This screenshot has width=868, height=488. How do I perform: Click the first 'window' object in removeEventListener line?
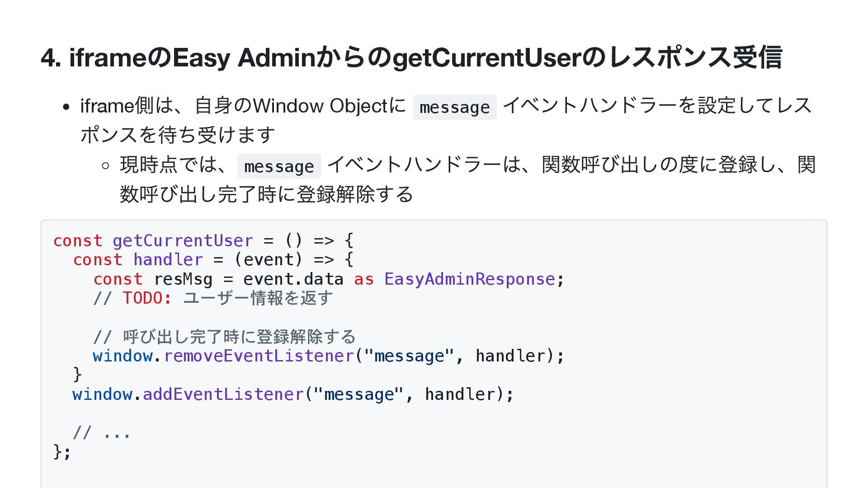pyautogui.click(x=123, y=356)
